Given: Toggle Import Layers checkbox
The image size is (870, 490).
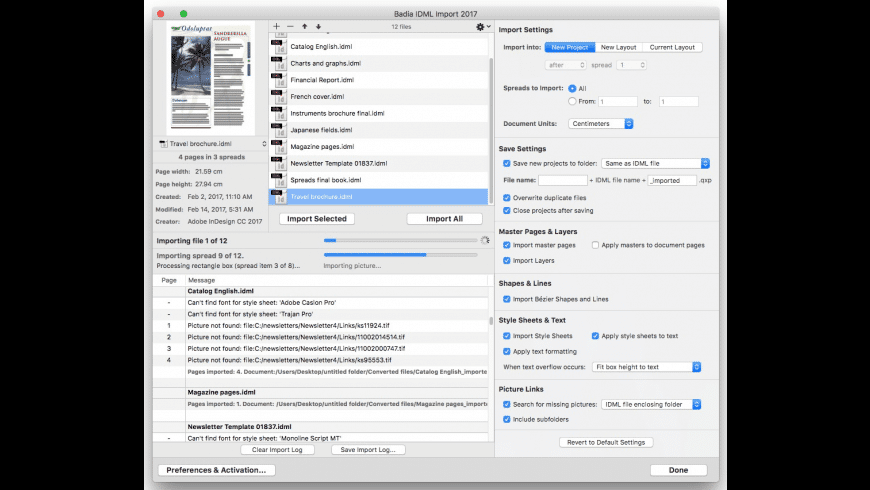Looking at the screenshot, I should (507, 260).
